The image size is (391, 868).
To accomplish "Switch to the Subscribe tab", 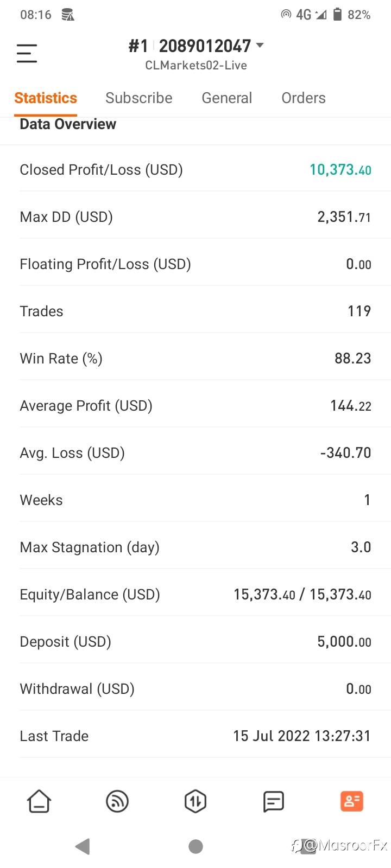I will (138, 98).
